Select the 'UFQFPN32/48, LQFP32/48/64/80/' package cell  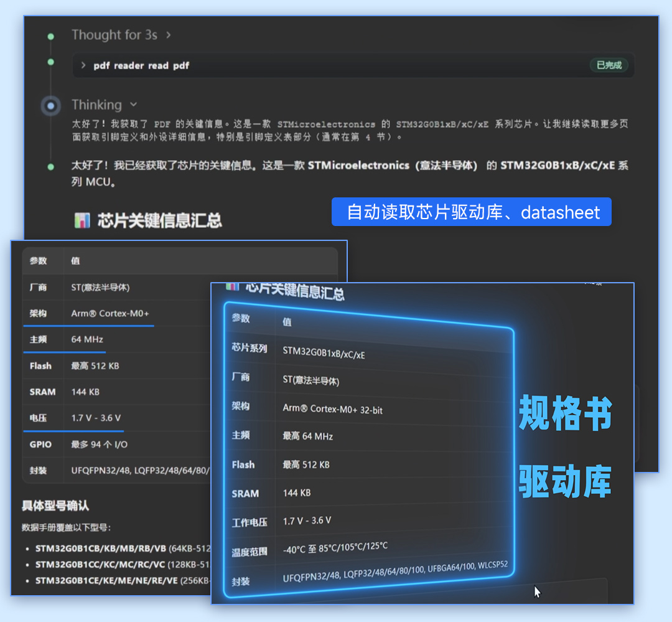point(141,471)
